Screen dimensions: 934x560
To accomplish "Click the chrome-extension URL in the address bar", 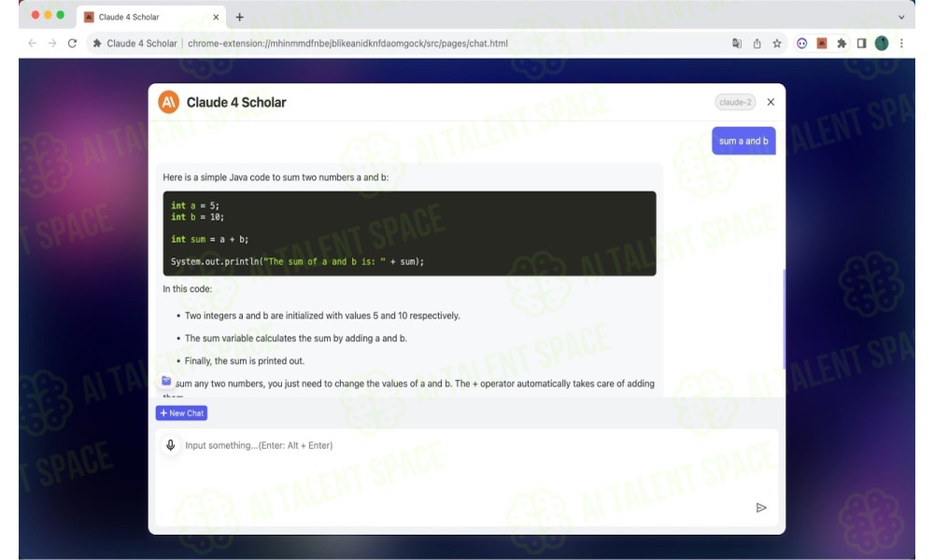I will pyautogui.click(x=347, y=44).
